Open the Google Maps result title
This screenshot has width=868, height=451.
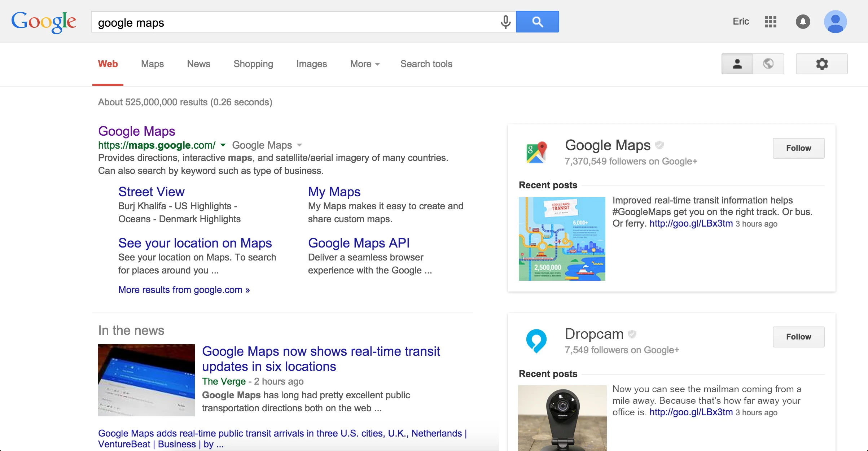tap(136, 131)
